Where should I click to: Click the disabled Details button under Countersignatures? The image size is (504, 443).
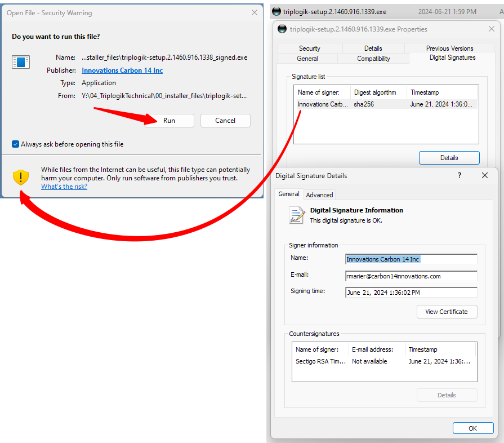coord(447,395)
